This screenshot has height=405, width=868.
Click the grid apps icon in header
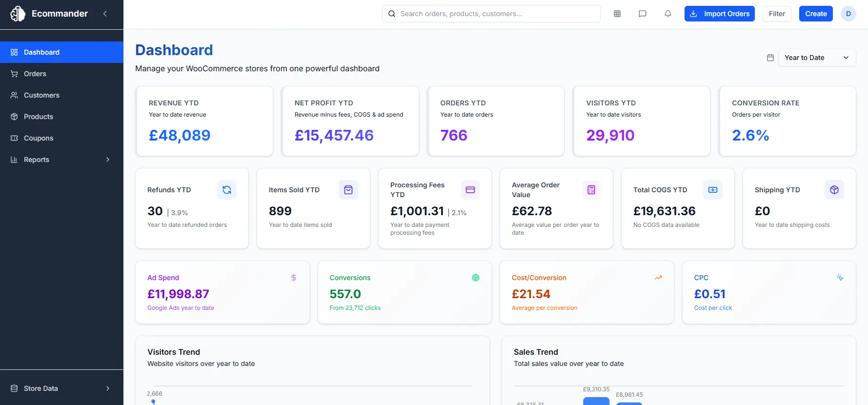click(617, 14)
